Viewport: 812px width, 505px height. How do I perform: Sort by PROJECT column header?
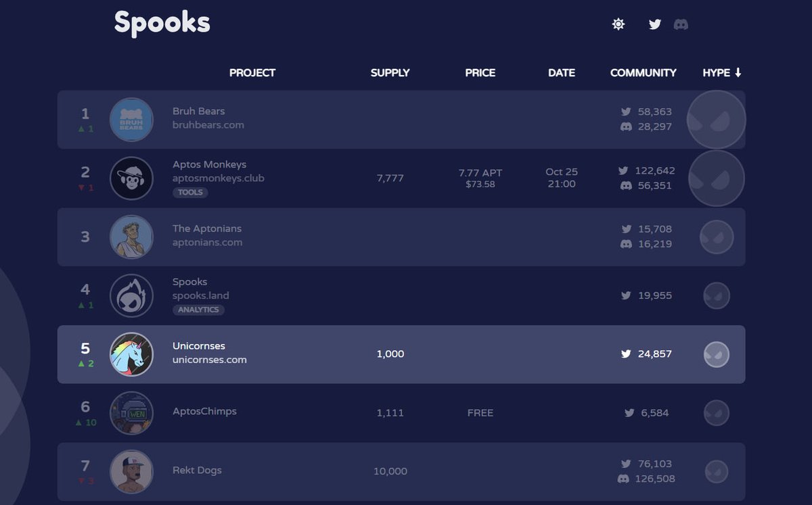(x=252, y=72)
